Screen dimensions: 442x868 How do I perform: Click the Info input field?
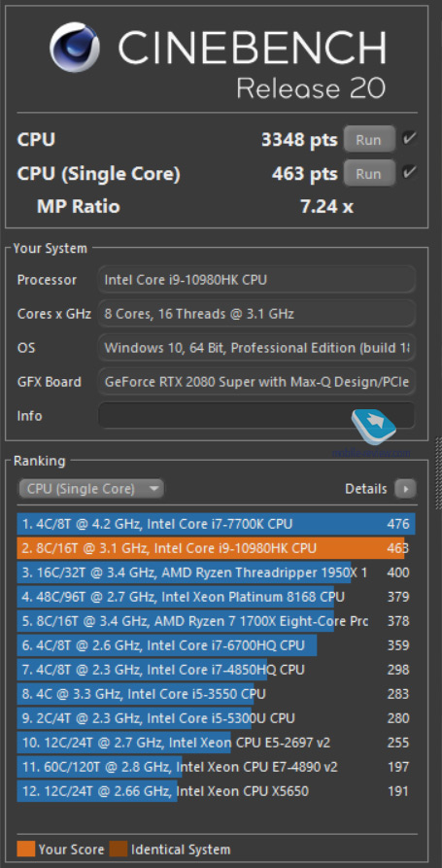coord(256,415)
